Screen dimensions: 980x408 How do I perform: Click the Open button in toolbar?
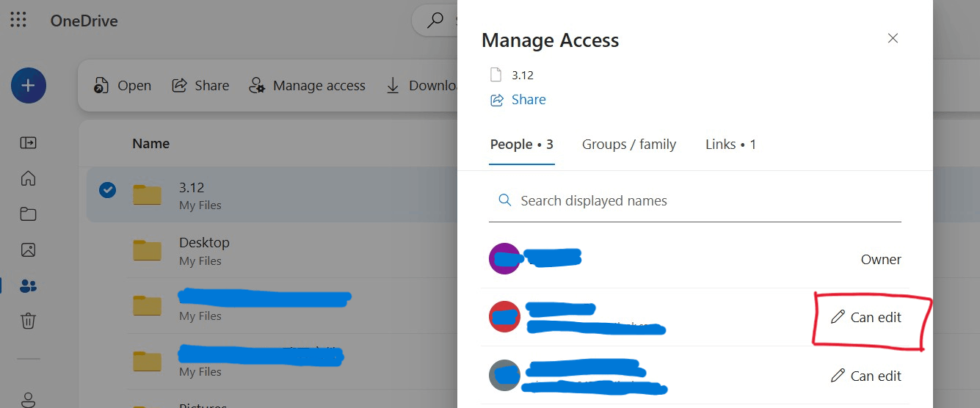[122, 86]
